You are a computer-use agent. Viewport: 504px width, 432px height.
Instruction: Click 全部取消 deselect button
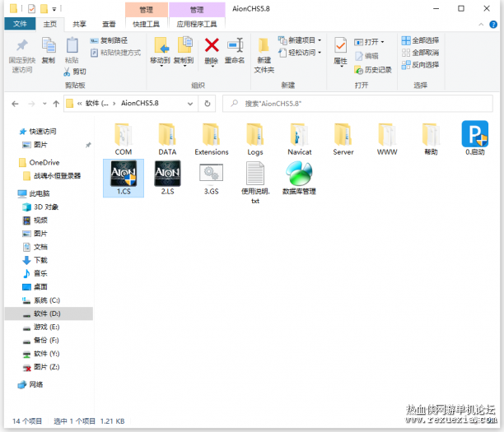[x=420, y=53]
